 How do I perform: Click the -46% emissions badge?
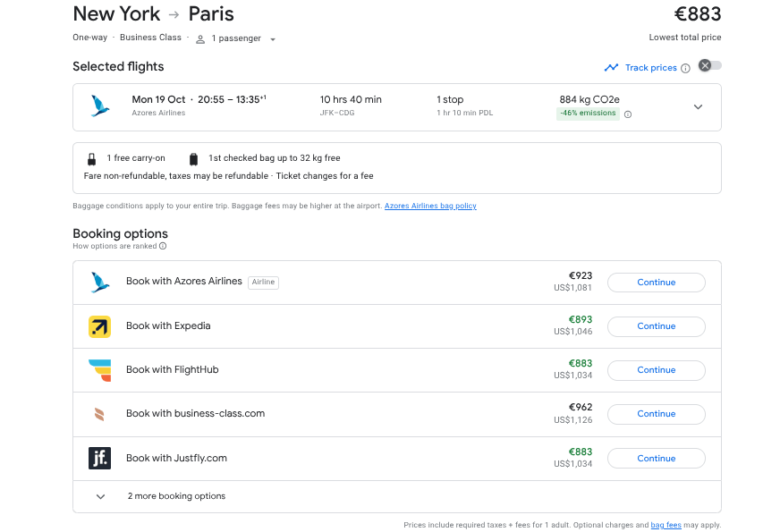[587, 114]
